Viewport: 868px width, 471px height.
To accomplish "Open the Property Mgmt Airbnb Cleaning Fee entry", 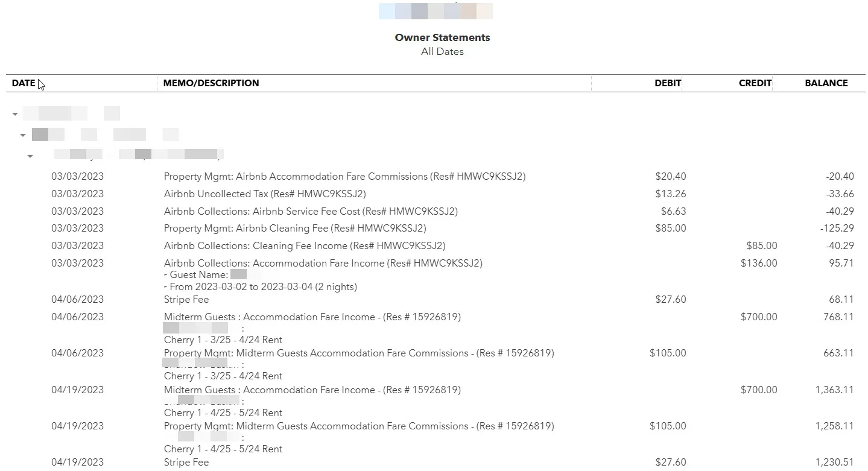I will (x=295, y=229).
